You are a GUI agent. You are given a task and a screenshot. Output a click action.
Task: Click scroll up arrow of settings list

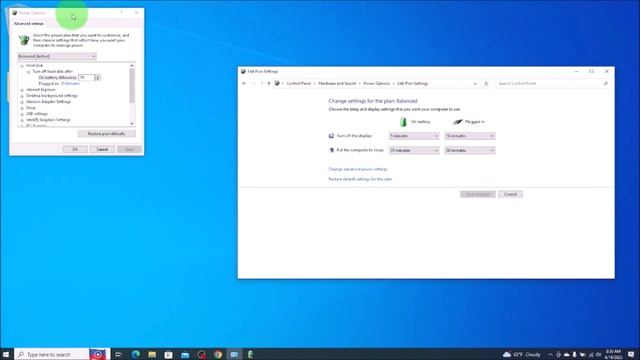[132, 66]
